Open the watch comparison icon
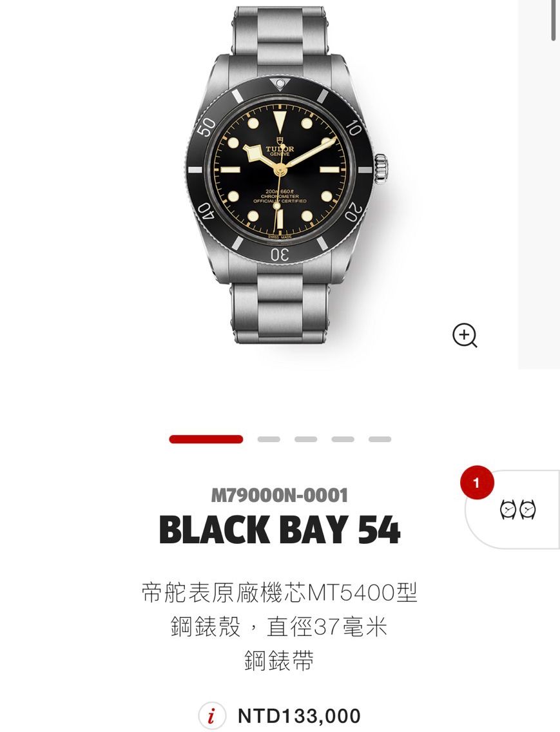This screenshot has width=560, height=732. pos(517,509)
